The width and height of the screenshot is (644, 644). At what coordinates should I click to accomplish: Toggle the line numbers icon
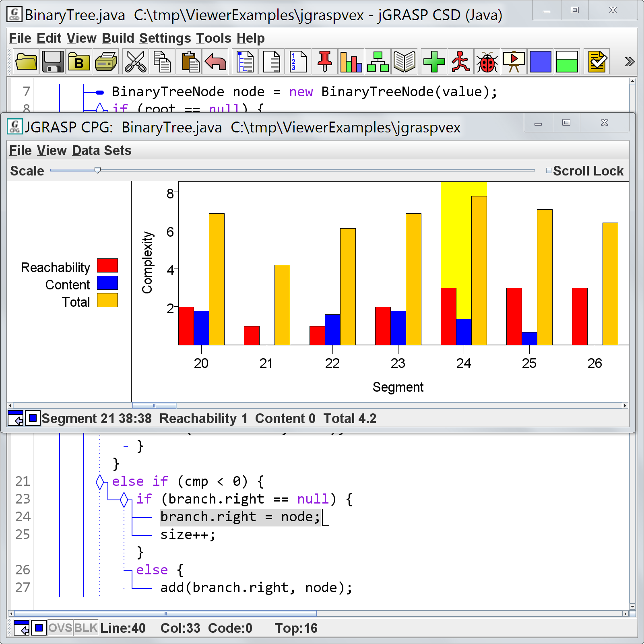pos(298,62)
